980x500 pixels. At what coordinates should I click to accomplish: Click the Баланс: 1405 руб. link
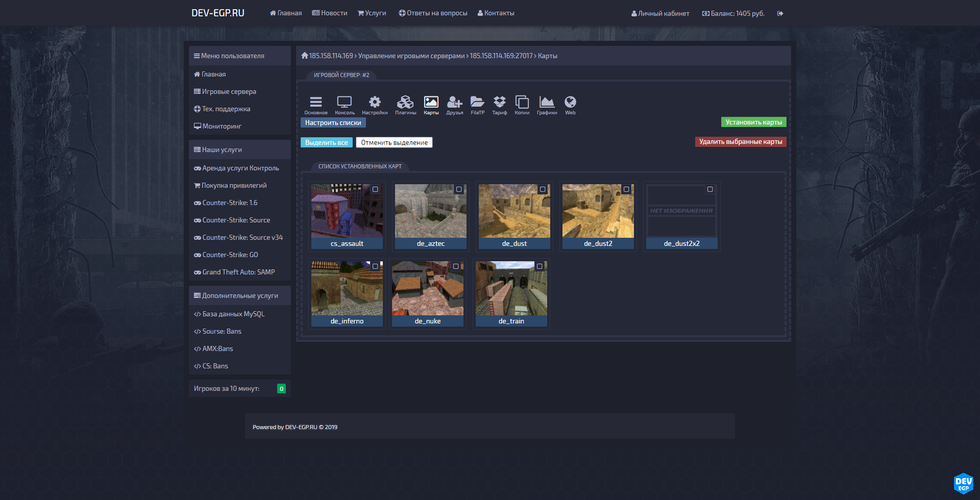pyautogui.click(x=733, y=13)
